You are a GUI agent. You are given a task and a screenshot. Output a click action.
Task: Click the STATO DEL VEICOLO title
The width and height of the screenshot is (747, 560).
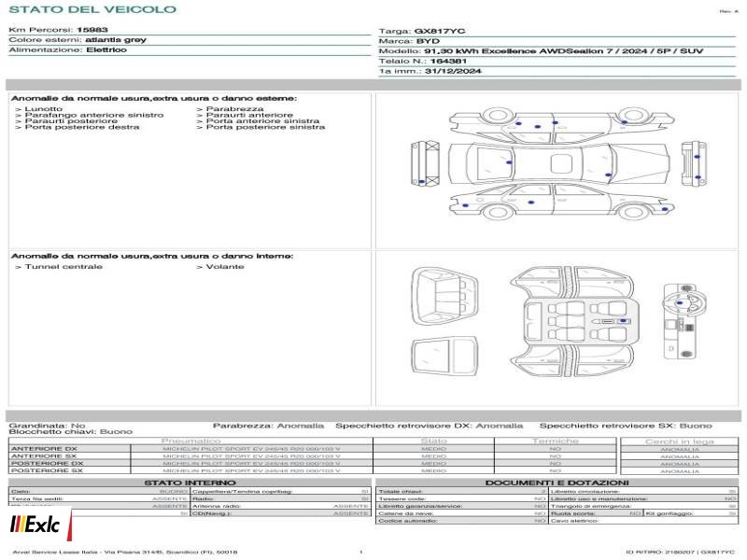[x=92, y=9]
